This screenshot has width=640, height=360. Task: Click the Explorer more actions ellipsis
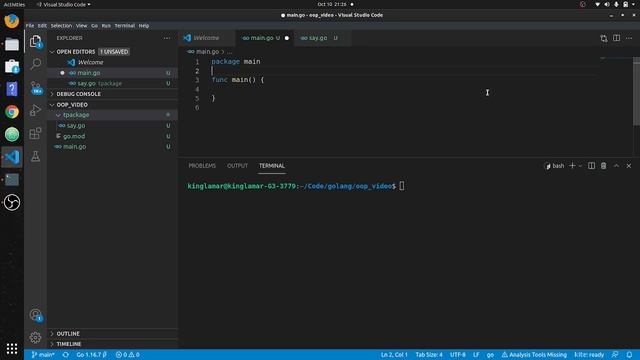click(167, 38)
